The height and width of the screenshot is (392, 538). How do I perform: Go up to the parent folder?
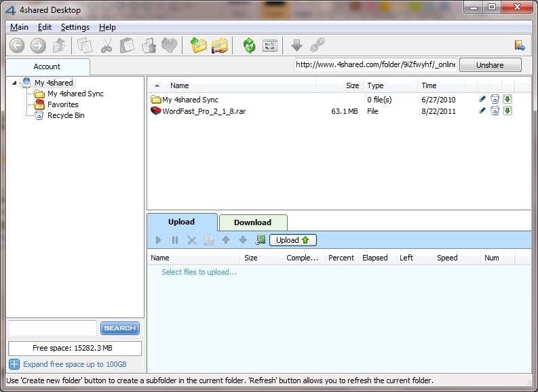click(x=59, y=45)
